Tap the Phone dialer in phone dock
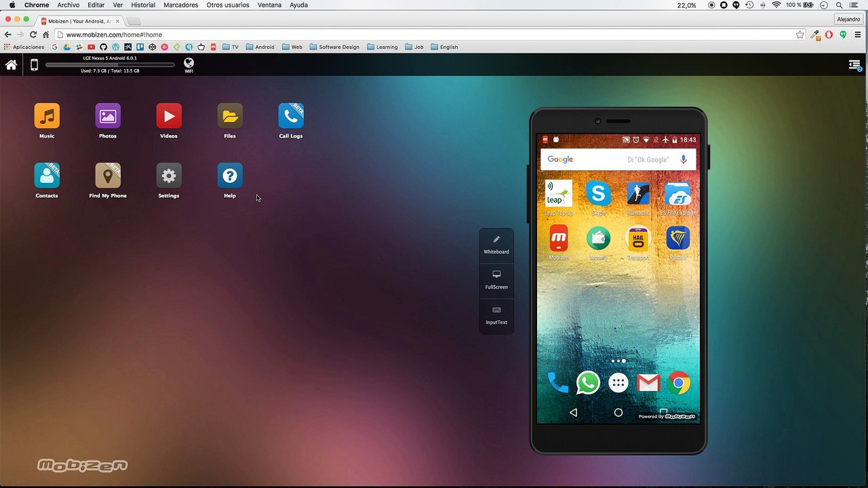The height and width of the screenshot is (488, 868). 558,383
